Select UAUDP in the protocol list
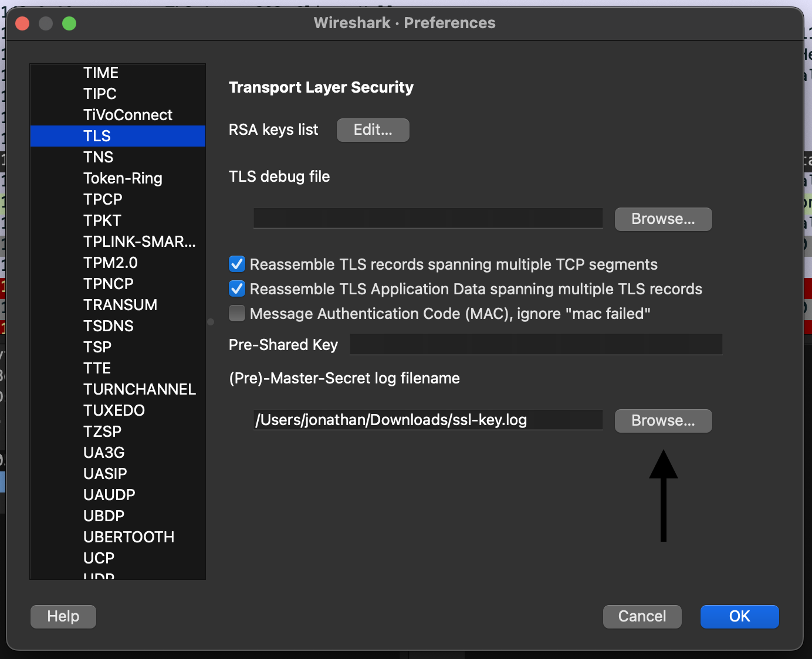The image size is (812, 659). click(117, 495)
